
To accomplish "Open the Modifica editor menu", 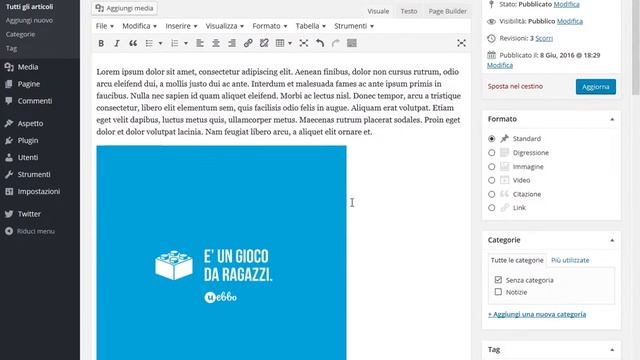I will (x=140, y=26).
